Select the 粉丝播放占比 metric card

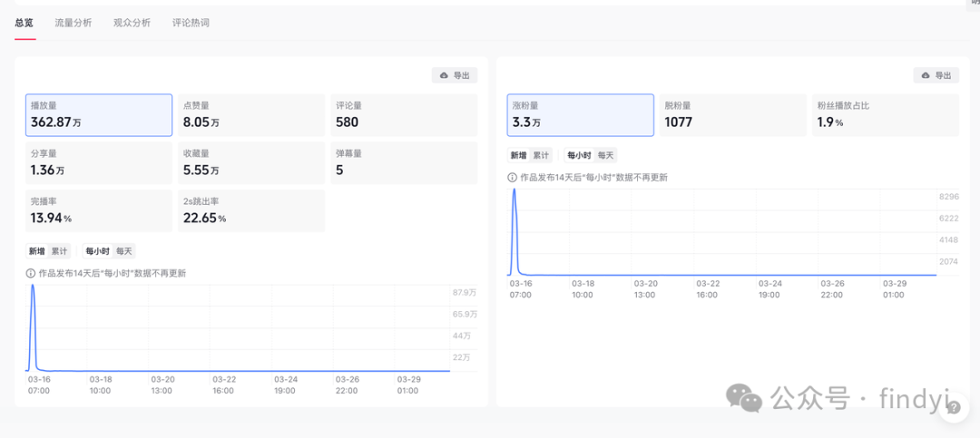point(886,115)
